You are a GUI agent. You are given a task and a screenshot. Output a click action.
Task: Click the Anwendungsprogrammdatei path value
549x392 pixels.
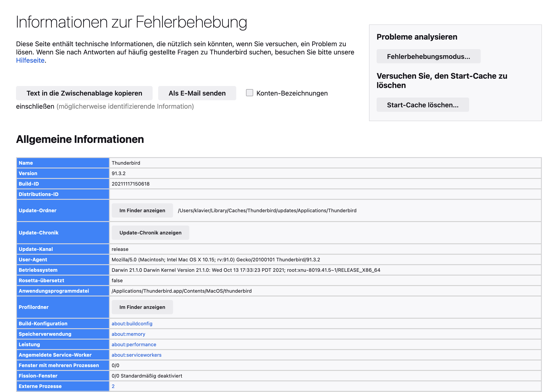[x=182, y=291]
